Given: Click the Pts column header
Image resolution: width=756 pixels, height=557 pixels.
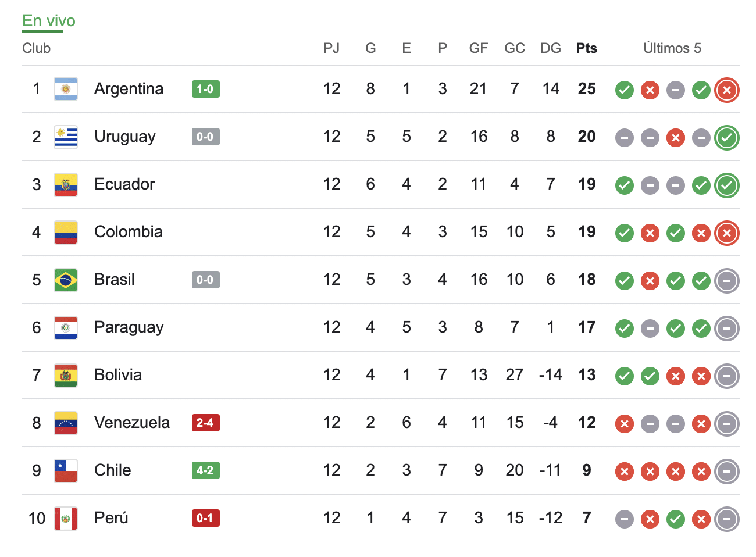Looking at the screenshot, I should 587,48.
